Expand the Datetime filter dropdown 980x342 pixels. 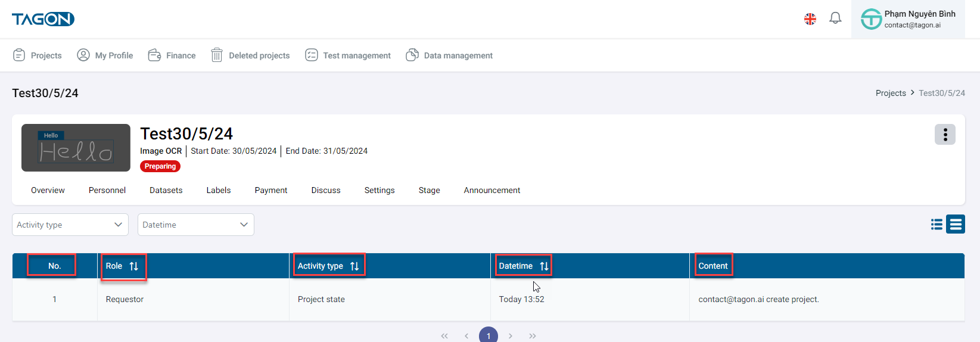coord(195,225)
